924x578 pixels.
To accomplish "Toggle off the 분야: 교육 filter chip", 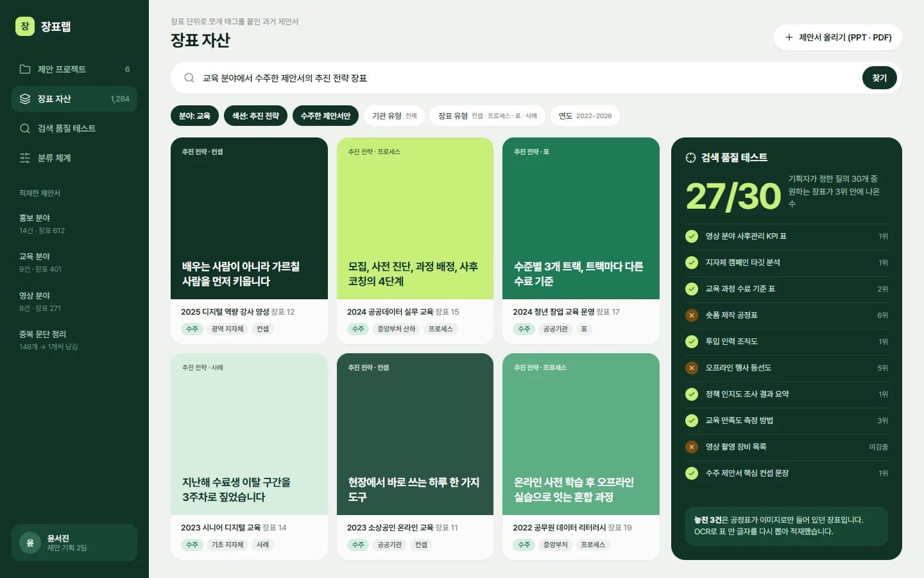I will click(x=194, y=116).
